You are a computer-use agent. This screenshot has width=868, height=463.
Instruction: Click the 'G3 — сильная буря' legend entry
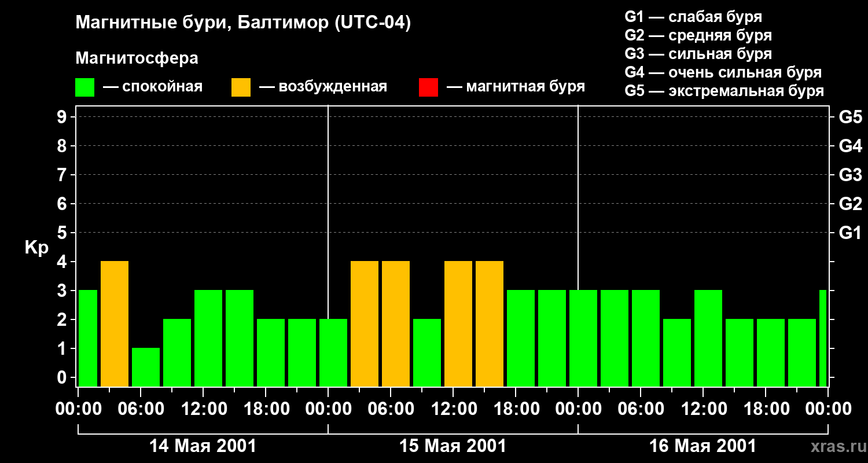click(698, 54)
